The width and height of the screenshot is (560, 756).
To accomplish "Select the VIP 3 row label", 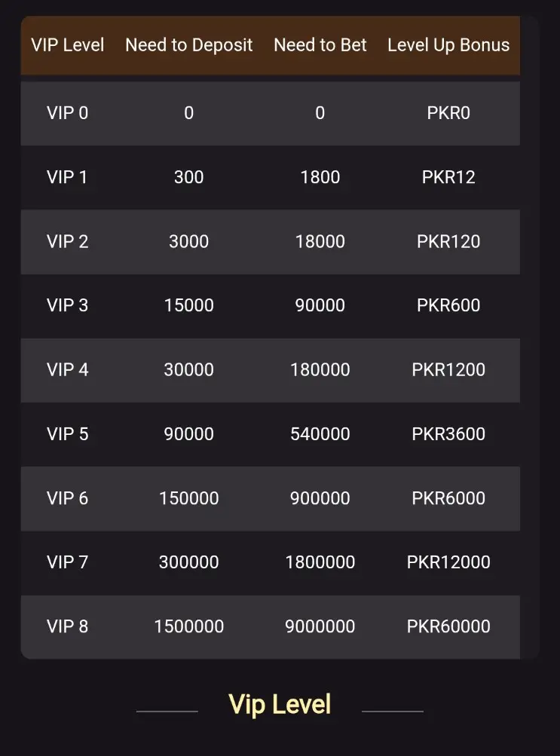I will pos(68,305).
